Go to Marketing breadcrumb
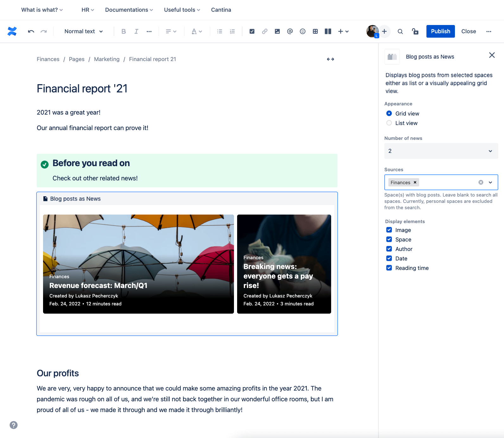504x438 pixels. click(107, 59)
